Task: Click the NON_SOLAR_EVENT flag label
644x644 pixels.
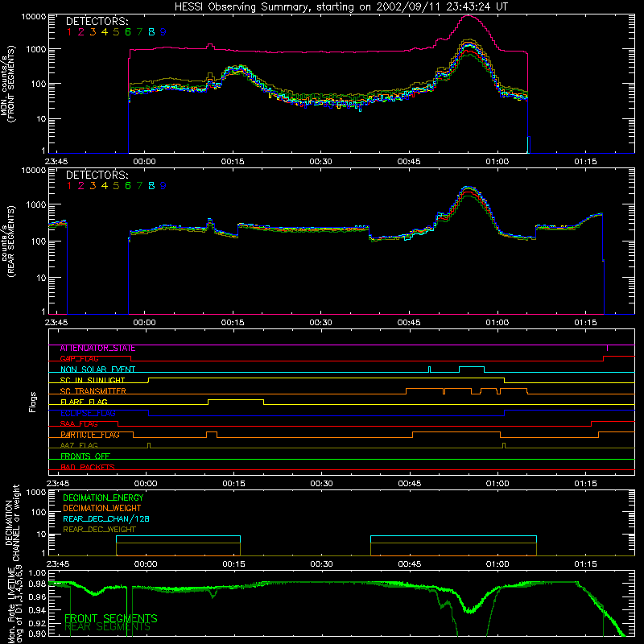Action: [x=97, y=369]
